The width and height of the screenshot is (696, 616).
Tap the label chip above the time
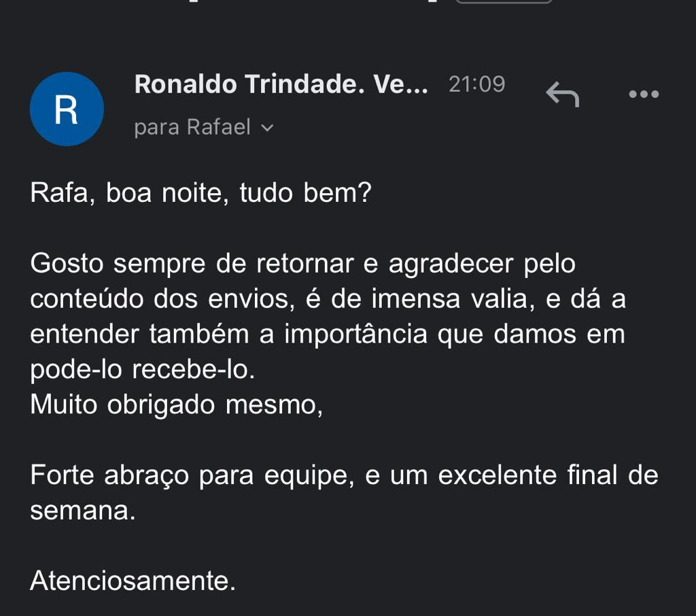[504, 1]
